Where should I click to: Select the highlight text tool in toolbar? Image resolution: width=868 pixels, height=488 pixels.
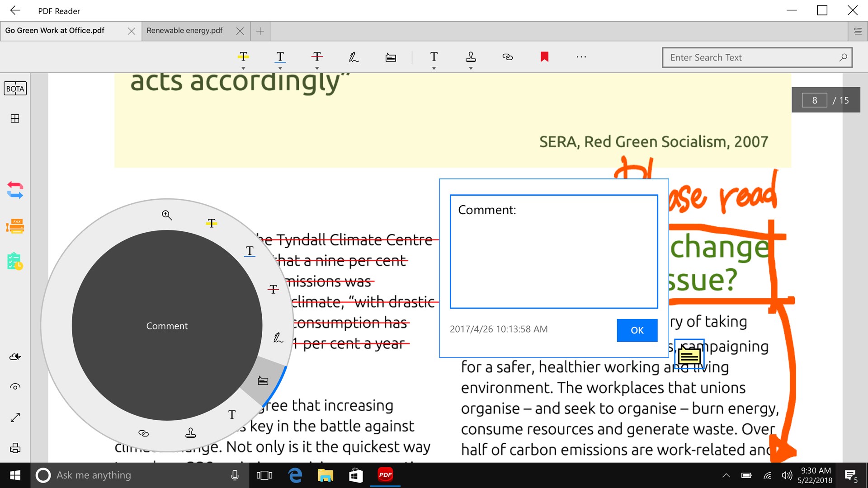pos(243,56)
